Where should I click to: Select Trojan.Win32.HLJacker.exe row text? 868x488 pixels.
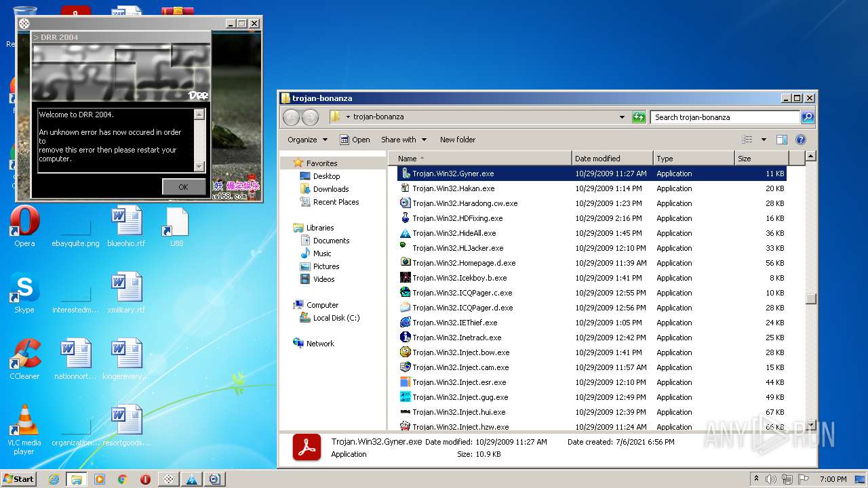coord(458,248)
